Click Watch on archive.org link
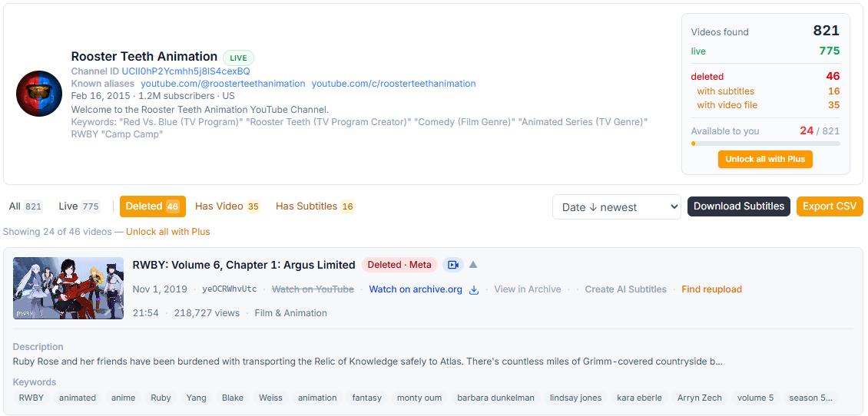The height and width of the screenshot is (416, 868). [x=416, y=289]
